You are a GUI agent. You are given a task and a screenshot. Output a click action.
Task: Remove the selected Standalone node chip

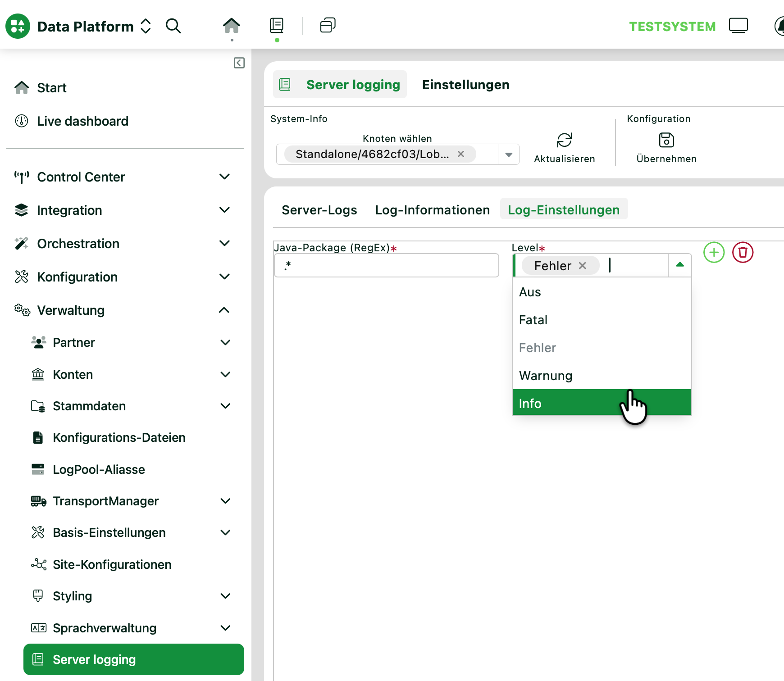pos(461,154)
